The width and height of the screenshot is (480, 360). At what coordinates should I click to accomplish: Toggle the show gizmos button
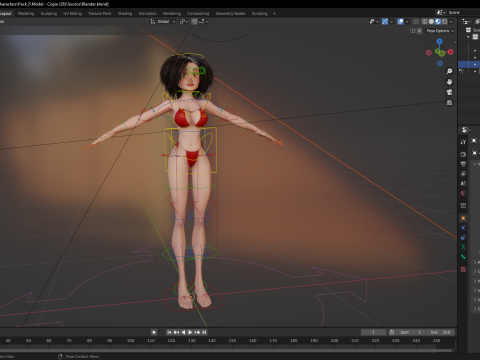(x=385, y=22)
